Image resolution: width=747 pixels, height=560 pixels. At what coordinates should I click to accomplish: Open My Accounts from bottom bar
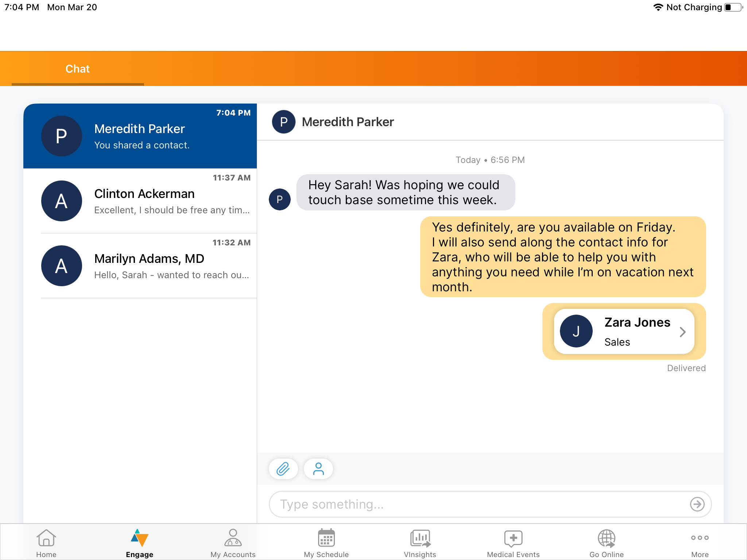tap(233, 543)
